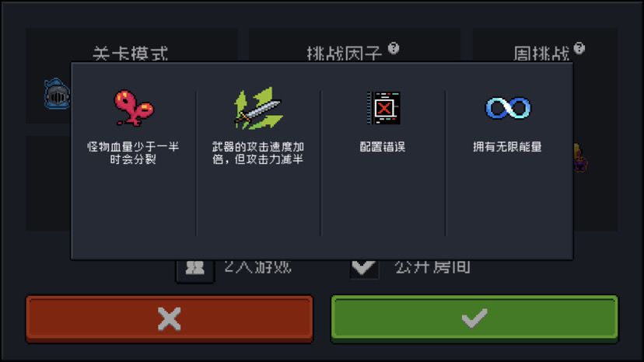Click the two-player game icon

pyautogui.click(x=195, y=269)
